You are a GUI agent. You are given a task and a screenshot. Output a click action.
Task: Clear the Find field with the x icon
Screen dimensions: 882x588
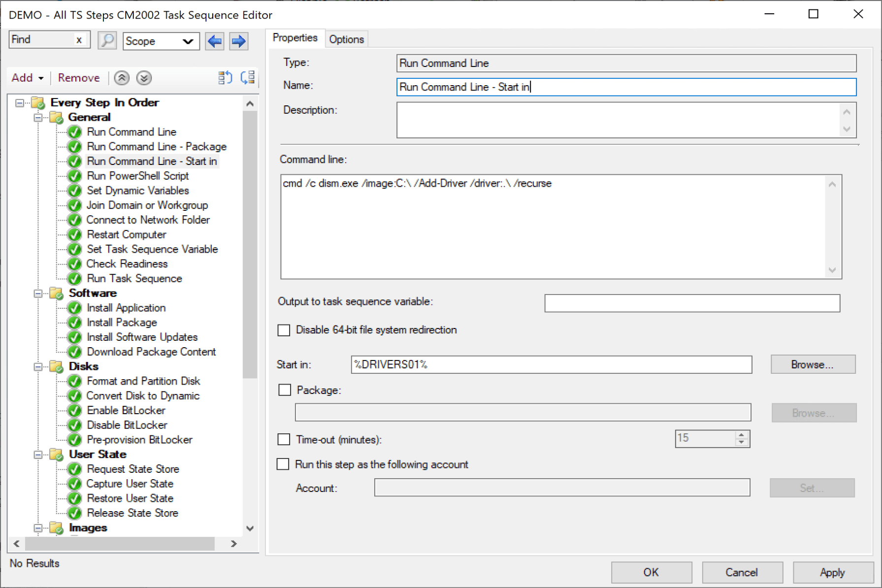click(x=80, y=39)
